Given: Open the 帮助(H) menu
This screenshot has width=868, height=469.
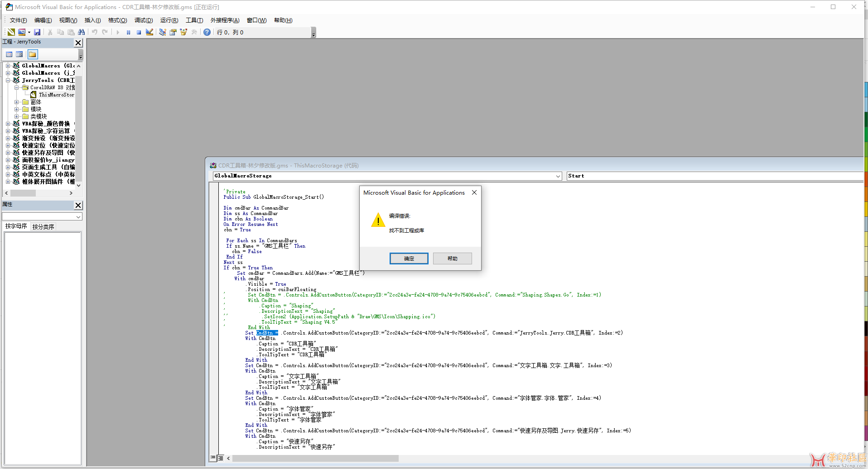Looking at the screenshot, I should (x=283, y=20).
